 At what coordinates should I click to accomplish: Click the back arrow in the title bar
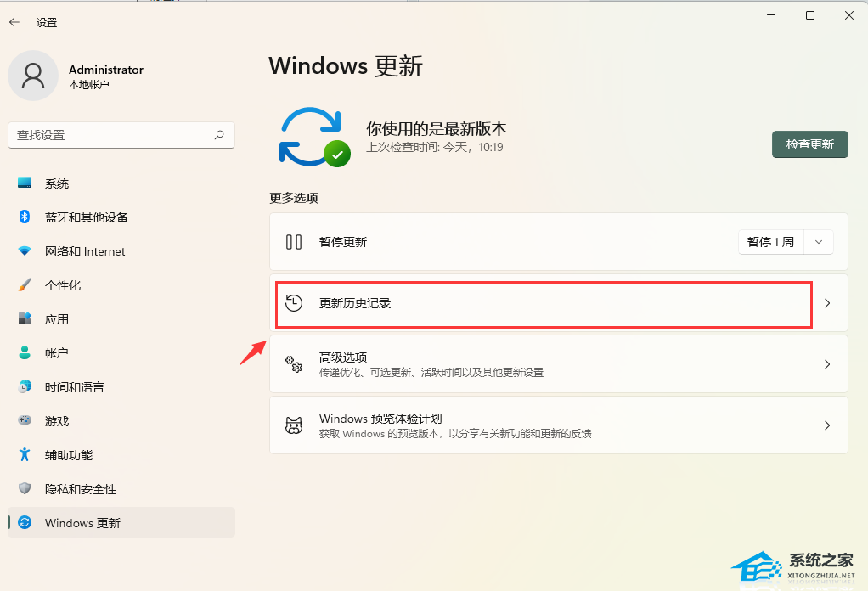pyautogui.click(x=14, y=23)
